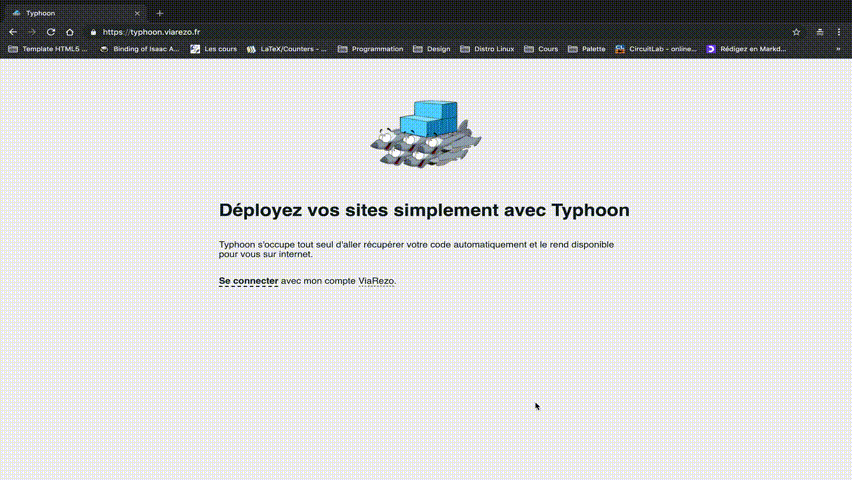Expand the Palette bookmark folder
The height and width of the screenshot is (480, 852).
pos(586,49)
